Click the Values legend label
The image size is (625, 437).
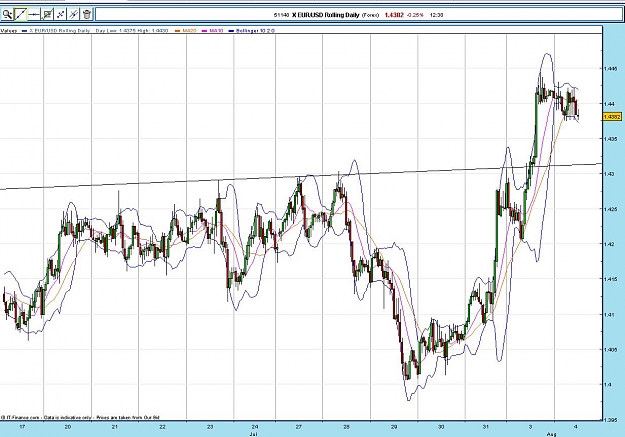pos(8,31)
